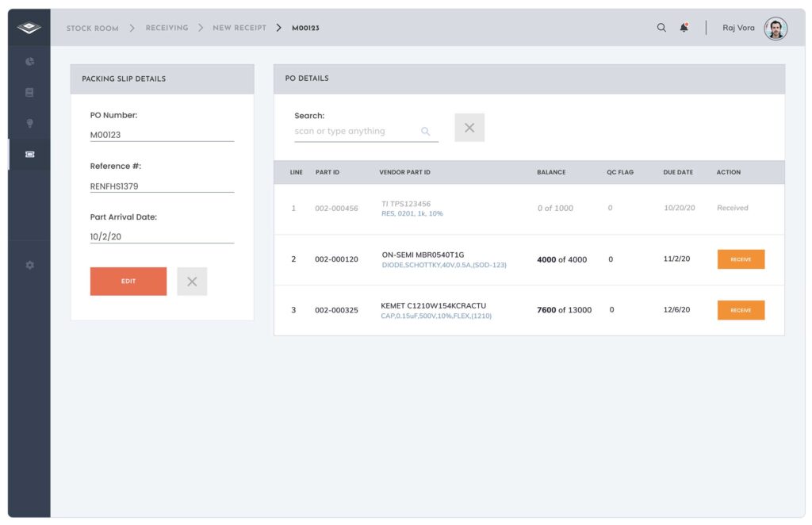Cancel packing slip edits with the X button
Image resolution: width=812 pixels, height=525 pixels.
(x=191, y=282)
